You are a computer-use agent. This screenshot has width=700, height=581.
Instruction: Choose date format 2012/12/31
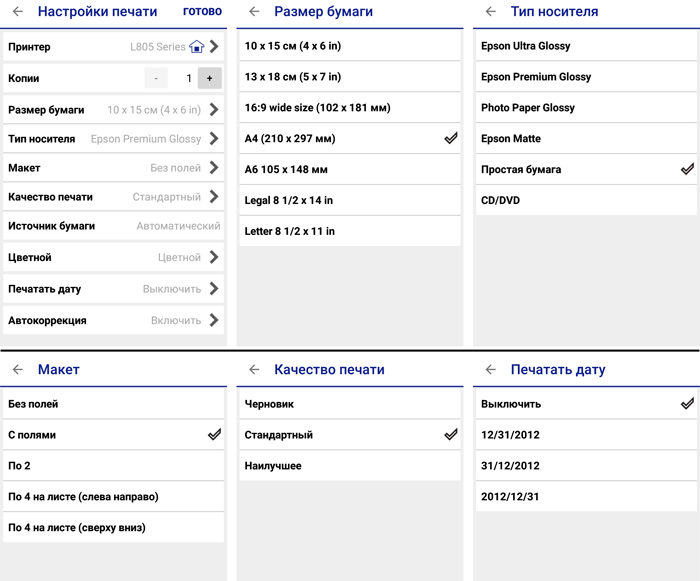click(586, 497)
